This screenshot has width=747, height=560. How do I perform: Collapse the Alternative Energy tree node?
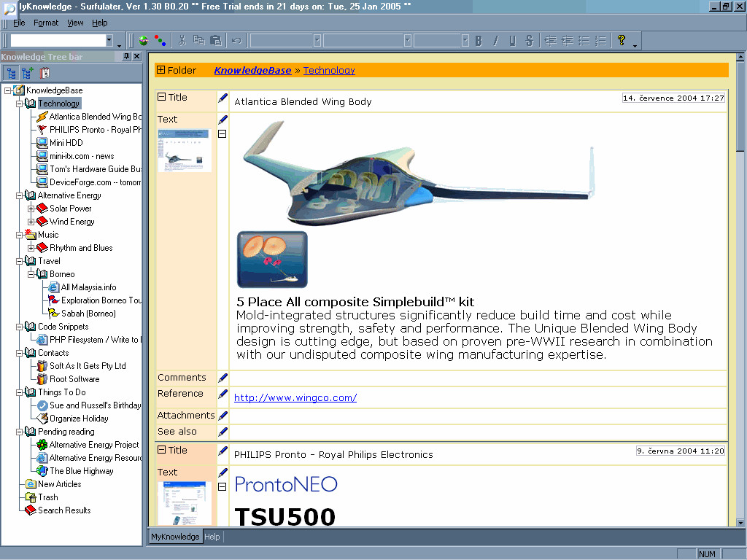(19, 195)
